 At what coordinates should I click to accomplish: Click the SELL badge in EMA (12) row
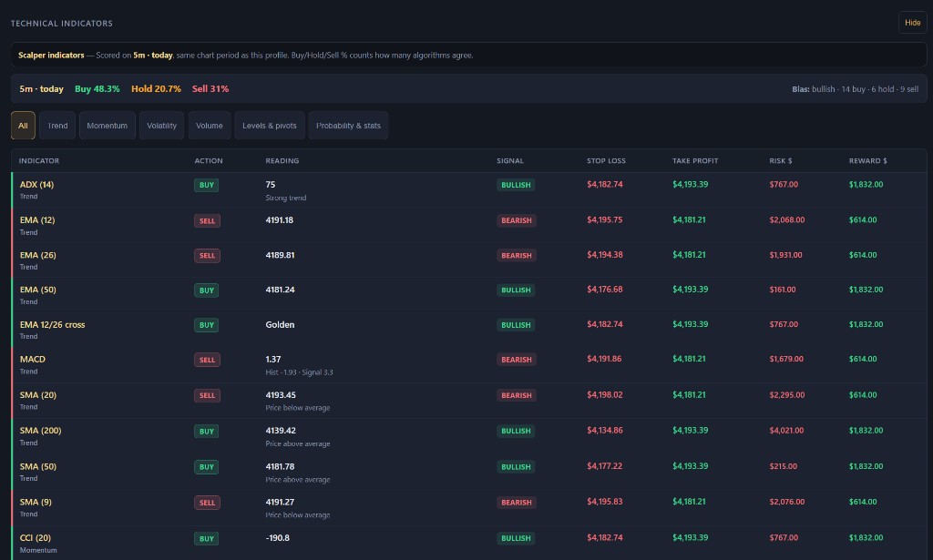click(207, 220)
